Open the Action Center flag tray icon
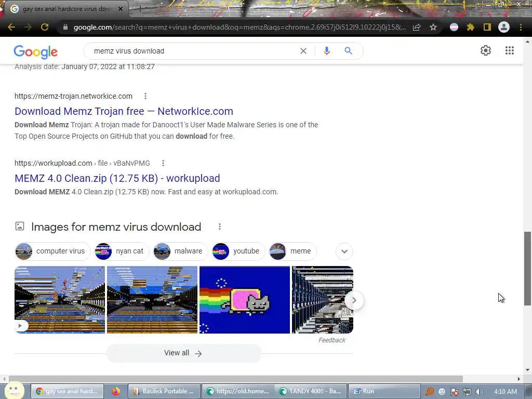The image size is (532, 399). pyautogui.click(x=454, y=392)
